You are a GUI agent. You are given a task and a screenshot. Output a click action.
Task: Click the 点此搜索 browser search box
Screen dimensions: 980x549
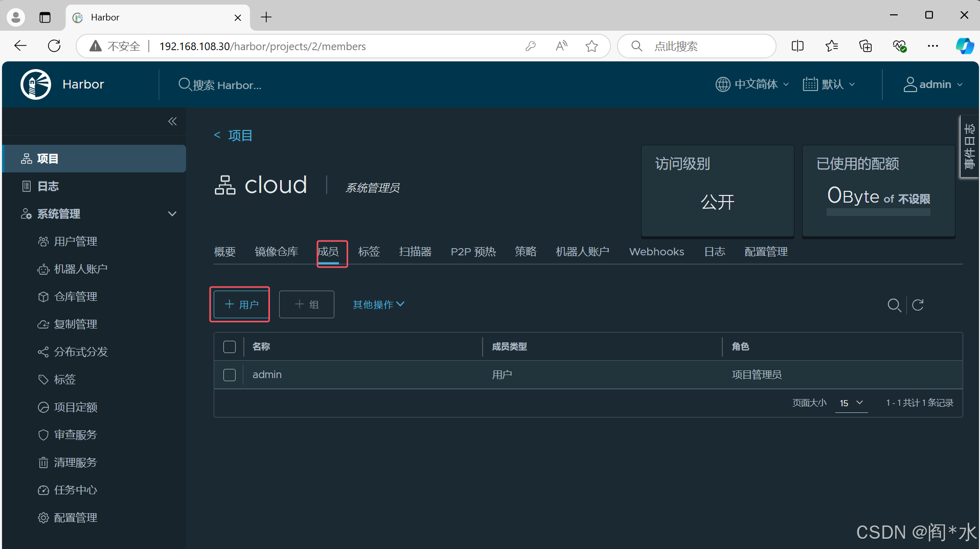pos(697,46)
